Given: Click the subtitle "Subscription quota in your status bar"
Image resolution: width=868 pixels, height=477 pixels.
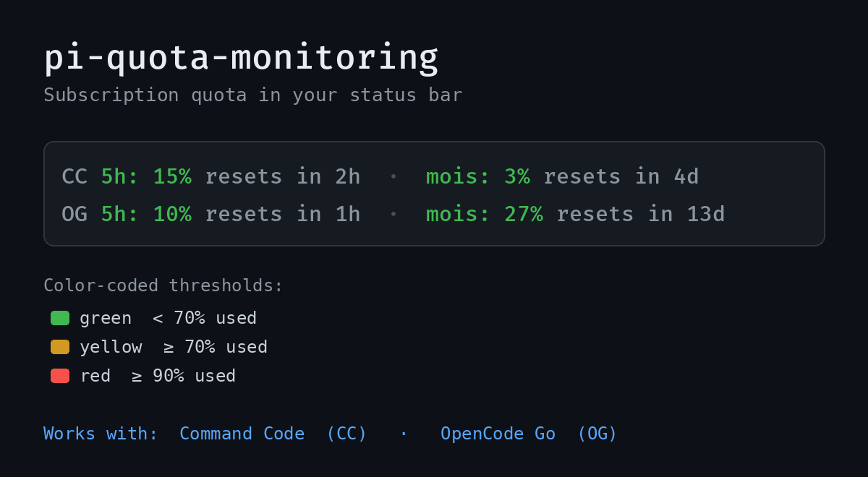Looking at the screenshot, I should 253,95.
